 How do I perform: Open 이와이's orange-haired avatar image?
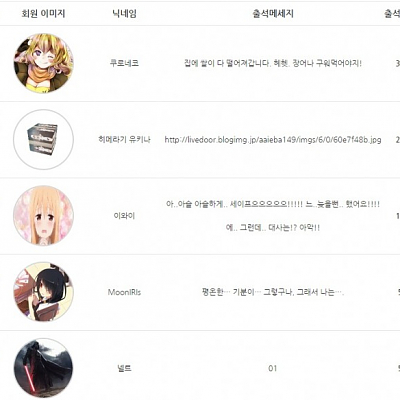[43, 216]
